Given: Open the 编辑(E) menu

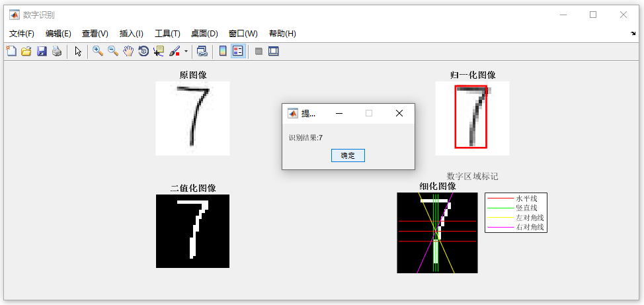Looking at the screenshot, I should click(x=58, y=34).
